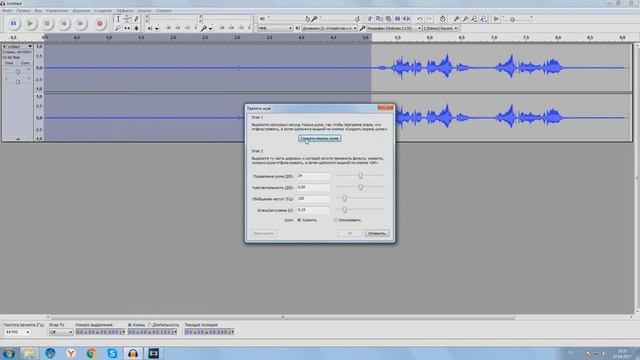Open the input meter dropdown arrow

pos(211,29)
